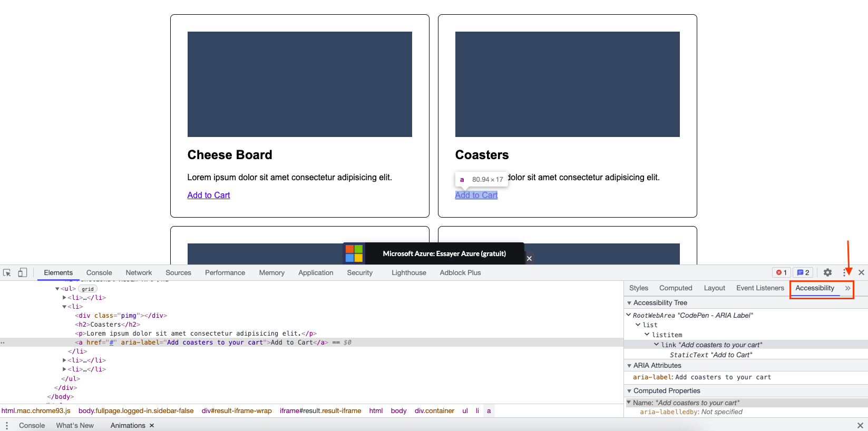
Task: Dismiss the Microsoft Azure ad banner
Action: (529, 258)
